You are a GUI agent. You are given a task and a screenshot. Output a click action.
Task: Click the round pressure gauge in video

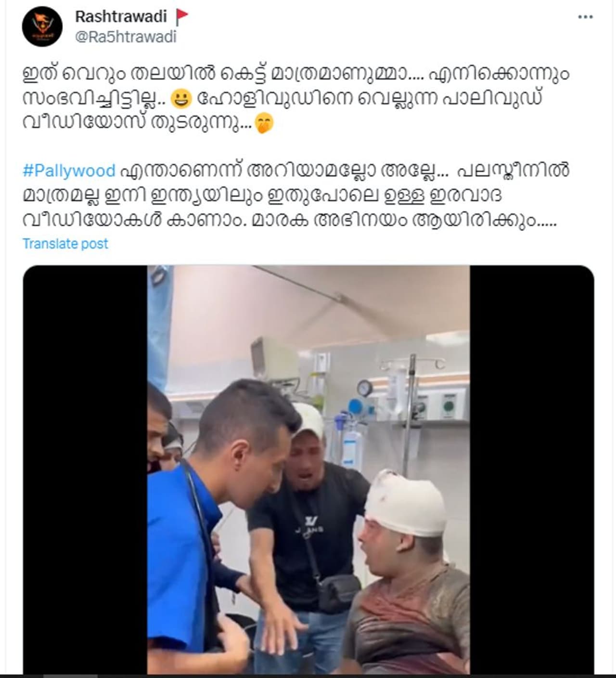[364, 388]
